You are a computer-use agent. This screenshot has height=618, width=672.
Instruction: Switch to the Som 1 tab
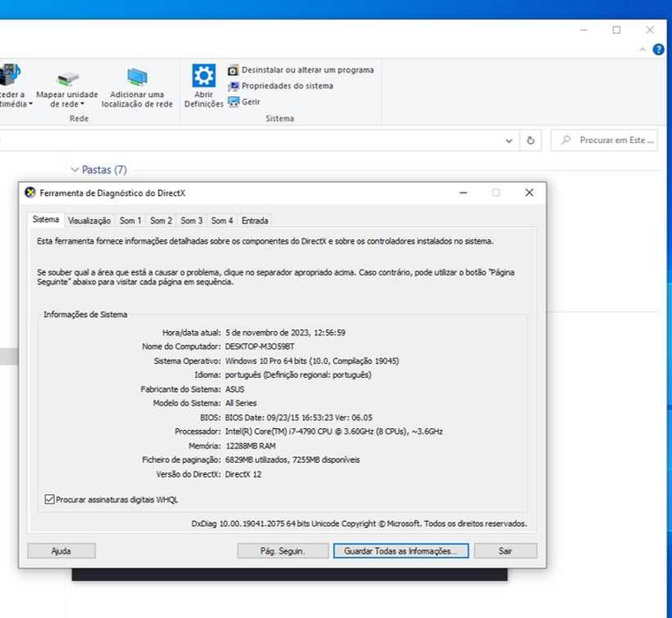[131, 221]
